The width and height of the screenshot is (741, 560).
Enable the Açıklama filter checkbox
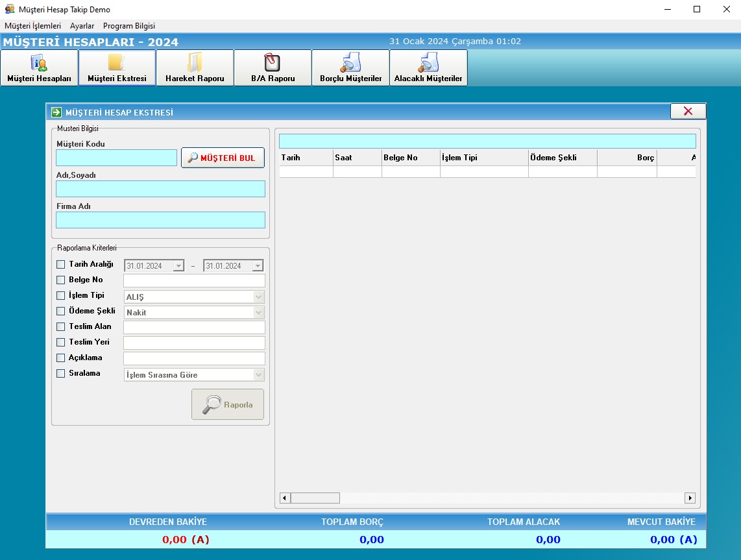tap(60, 358)
